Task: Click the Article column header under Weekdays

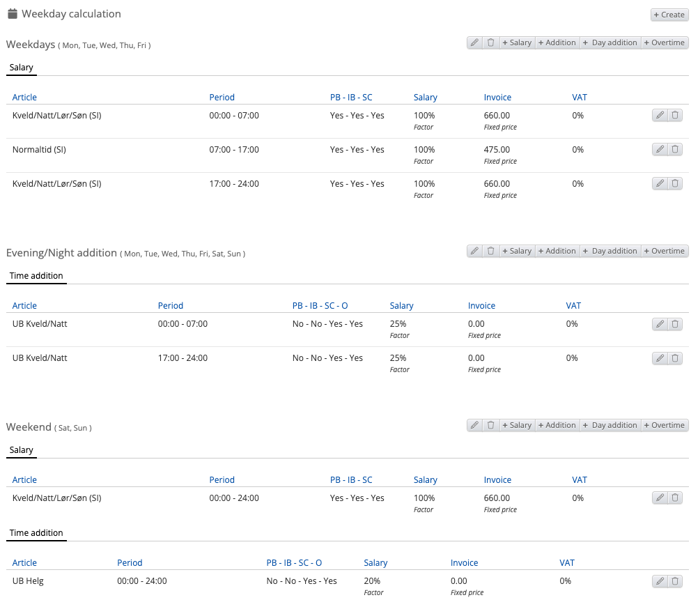Action: pyautogui.click(x=24, y=98)
